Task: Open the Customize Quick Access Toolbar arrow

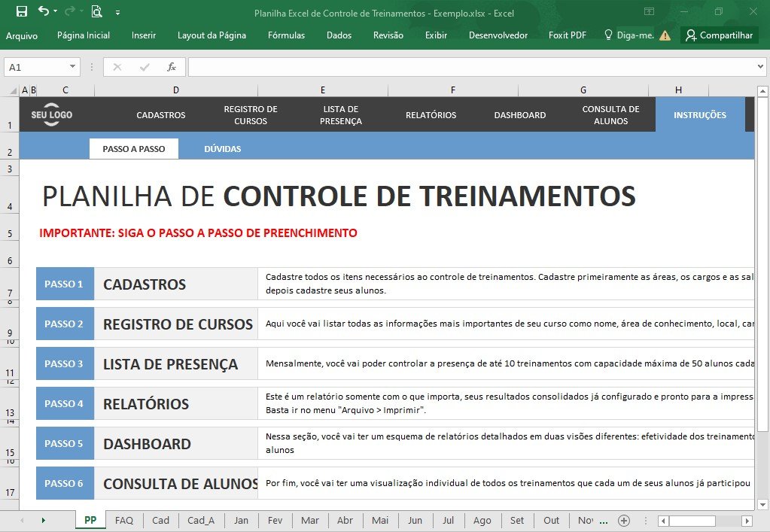Action: pyautogui.click(x=118, y=12)
